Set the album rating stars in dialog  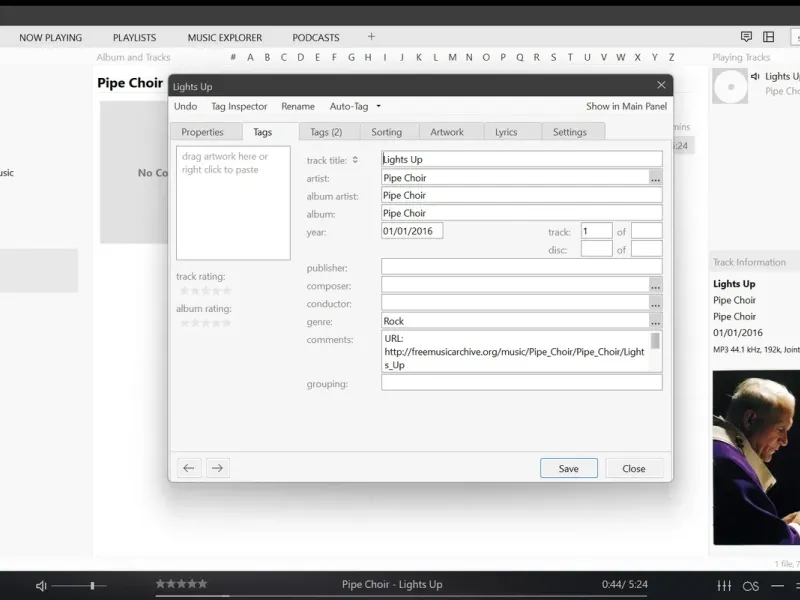pyautogui.click(x=206, y=323)
